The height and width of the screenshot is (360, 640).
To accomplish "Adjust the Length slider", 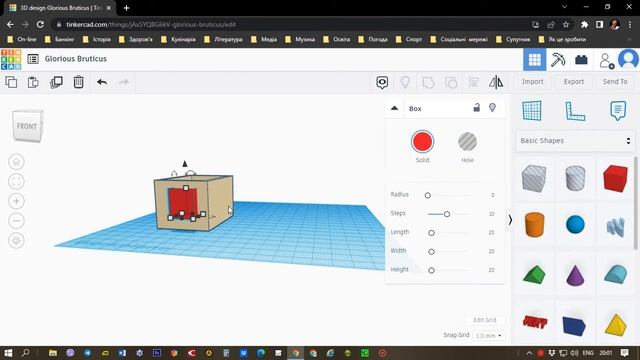I will click(431, 233).
